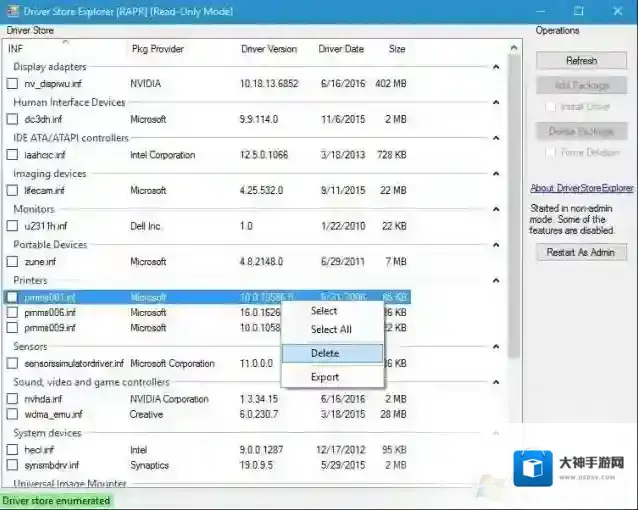
Task: Choose Export in the context menu
Action: 325,377
